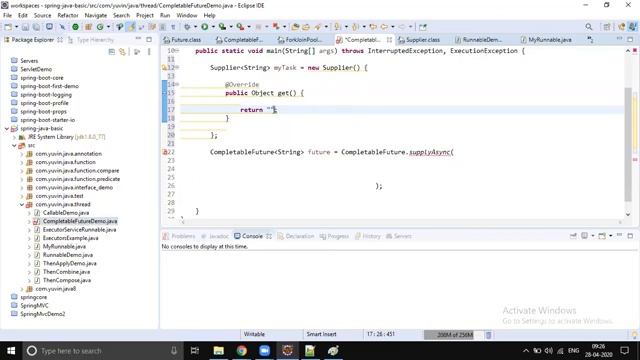Click the New Java Class toolbar icon
This screenshot has height=360, width=640.
pyautogui.click(x=100, y=27)
